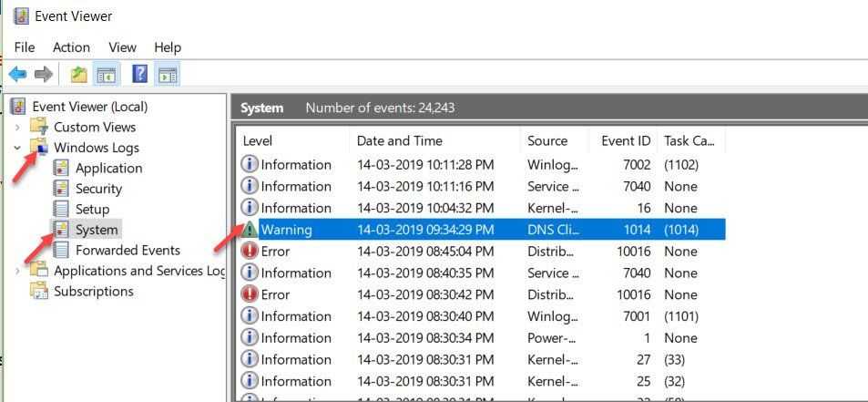The height and width of the screenshot is (402, 868).
Task: Select Information event at 10:11:16 PM
Action: (482, 187)
